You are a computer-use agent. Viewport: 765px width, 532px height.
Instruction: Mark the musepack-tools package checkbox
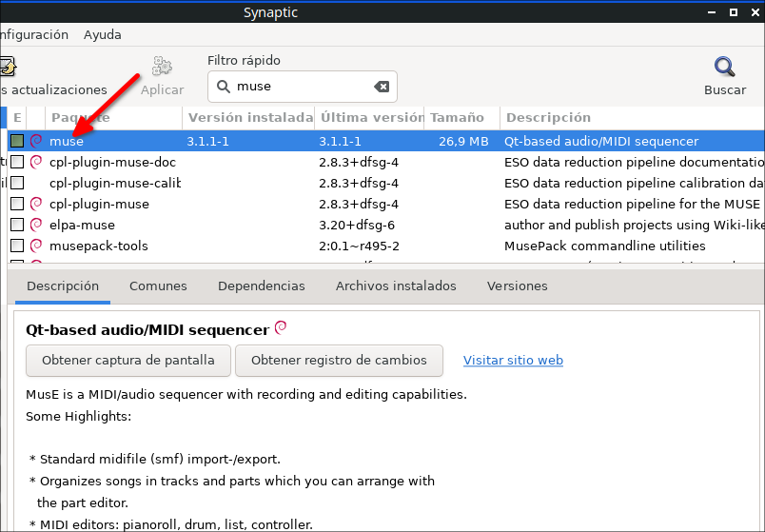(x=17, y=246)
